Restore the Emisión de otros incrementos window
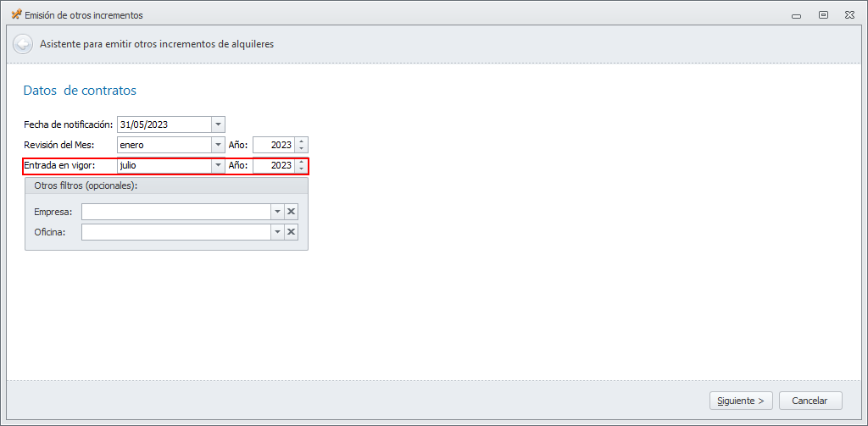Screen dimensions: 868x426 [824, 15]
